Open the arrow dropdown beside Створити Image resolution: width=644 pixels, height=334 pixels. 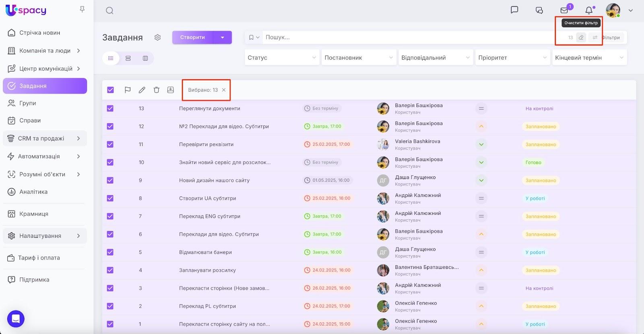coord(223,37)
